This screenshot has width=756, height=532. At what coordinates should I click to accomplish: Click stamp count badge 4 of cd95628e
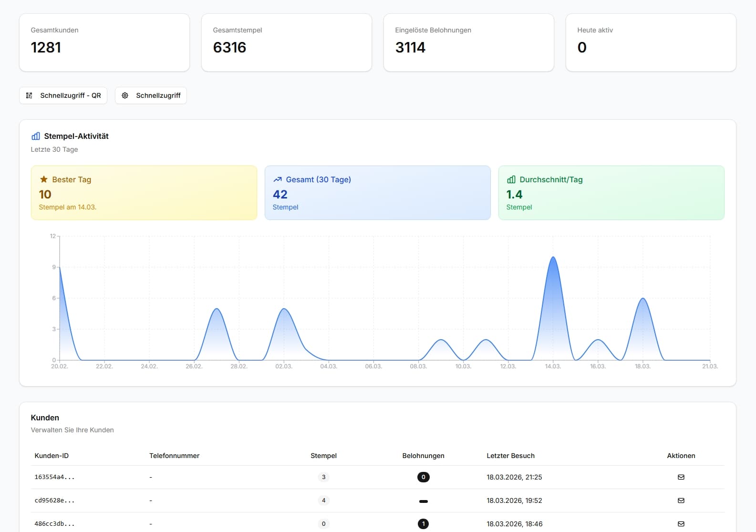[x=324, y=501]
